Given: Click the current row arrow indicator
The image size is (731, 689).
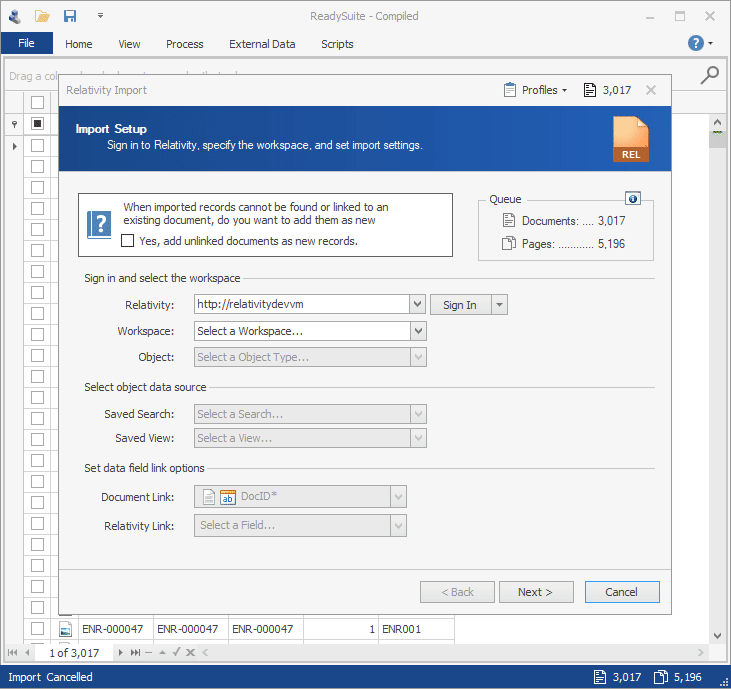Looking at the screenshot, I should pos(14,146).
